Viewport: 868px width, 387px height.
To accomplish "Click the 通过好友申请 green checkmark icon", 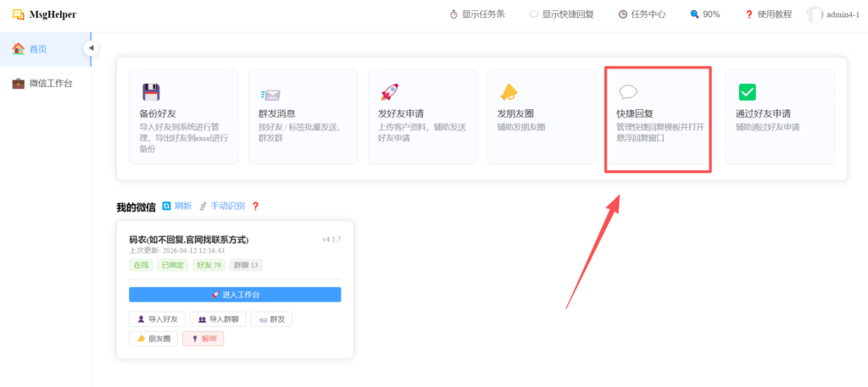I will [747, 92].
